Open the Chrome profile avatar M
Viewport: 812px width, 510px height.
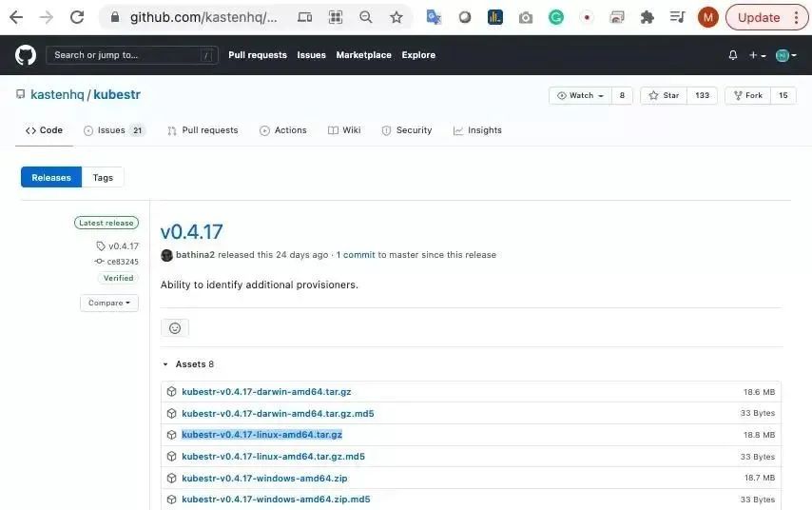pyautogui.click(x=708, y=18)
